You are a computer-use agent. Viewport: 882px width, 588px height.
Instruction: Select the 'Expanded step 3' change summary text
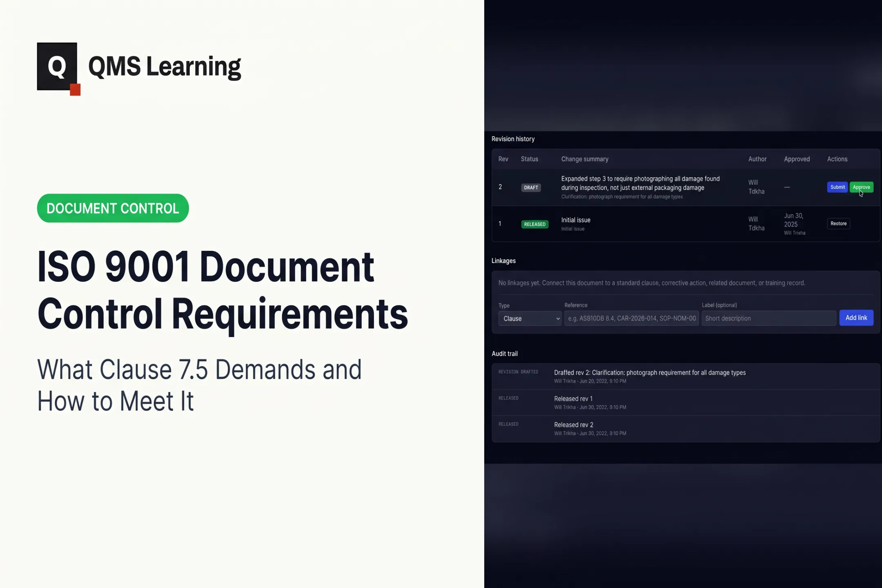pos(640,183)
